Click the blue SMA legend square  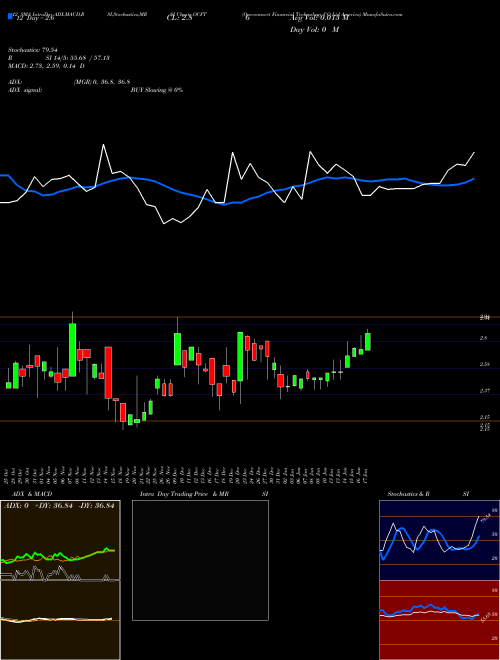[10, 16]
